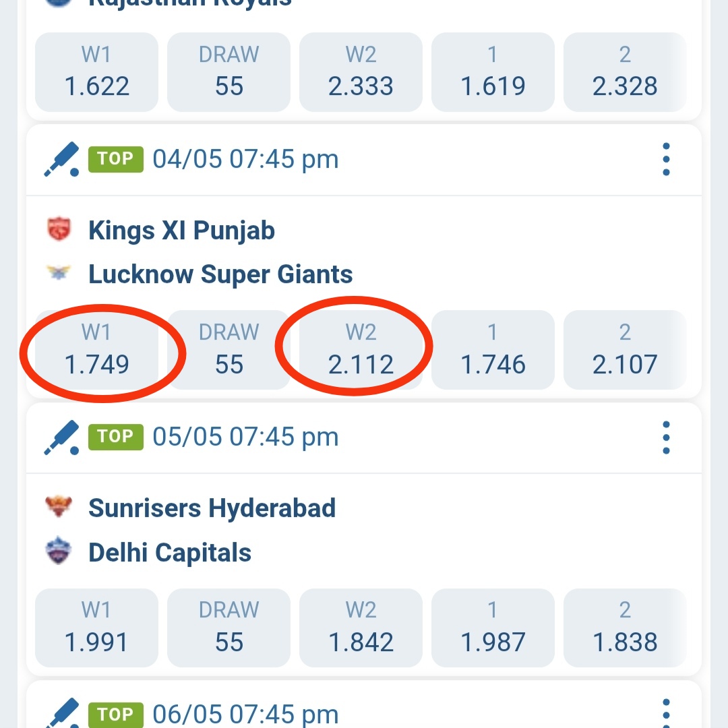Viewport: 728px width, 728px height.
Task: Select circled W2 odds 2.112 to bet
Action: pyautogui.click(x=361, y=350)
